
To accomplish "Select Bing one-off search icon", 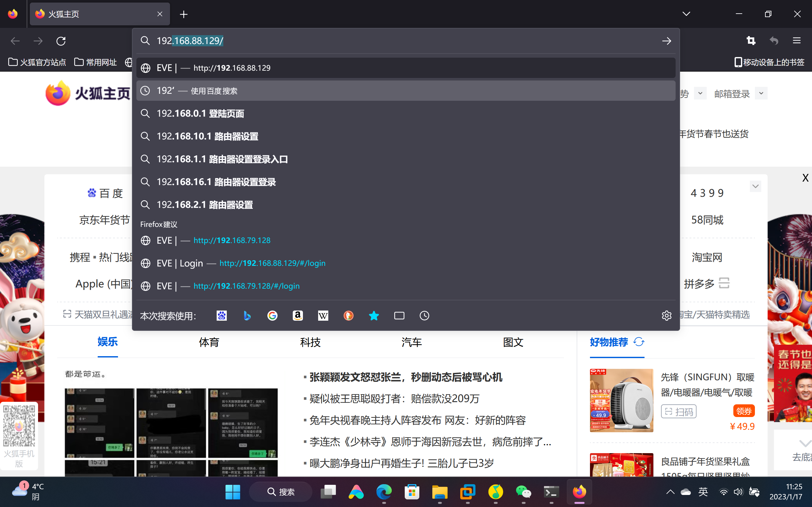I will coord(247,316).
